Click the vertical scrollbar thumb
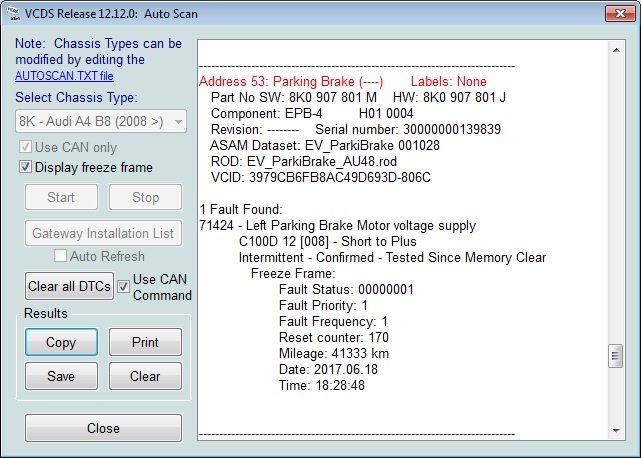641x458 pixels. click(616, 356)
